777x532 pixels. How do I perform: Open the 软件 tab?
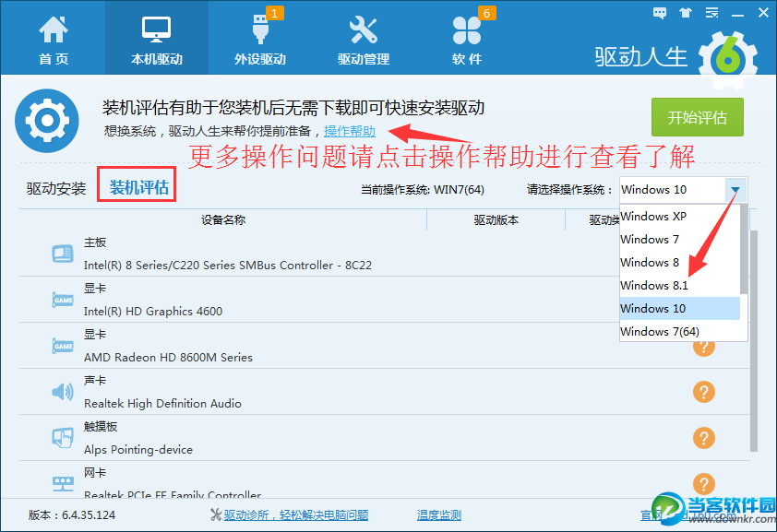(x=467, y=40)
